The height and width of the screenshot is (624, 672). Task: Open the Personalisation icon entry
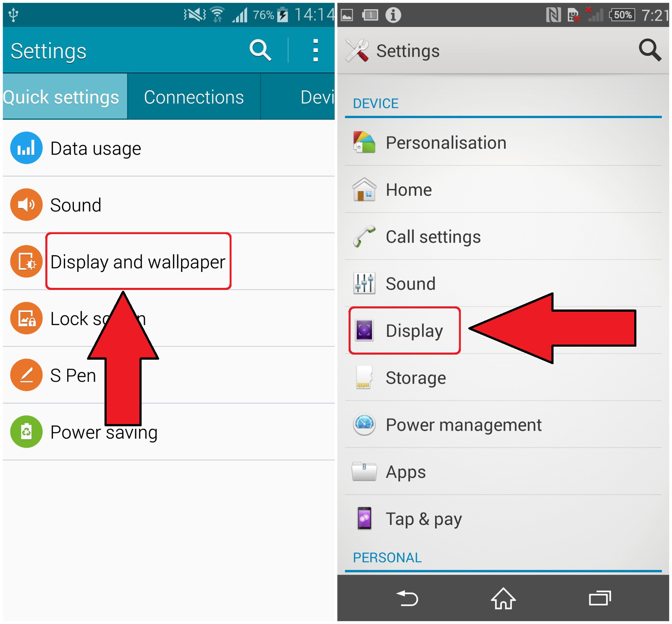coord(364,142)
